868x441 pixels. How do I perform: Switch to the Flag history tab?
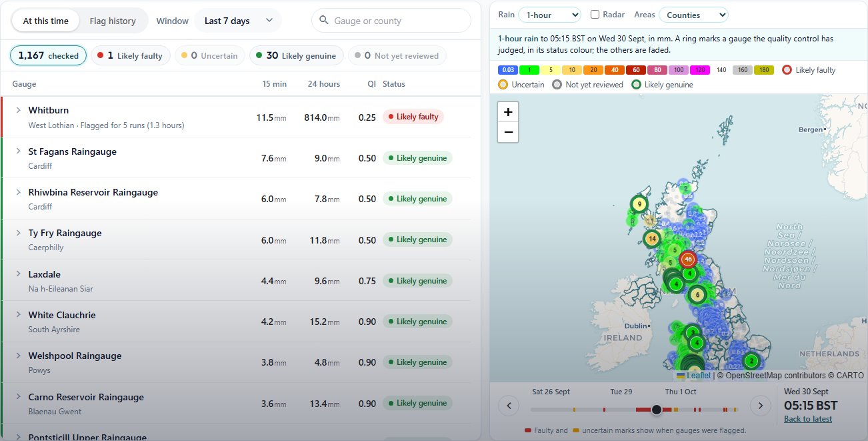pyautogui.click(x=113, y=21)
